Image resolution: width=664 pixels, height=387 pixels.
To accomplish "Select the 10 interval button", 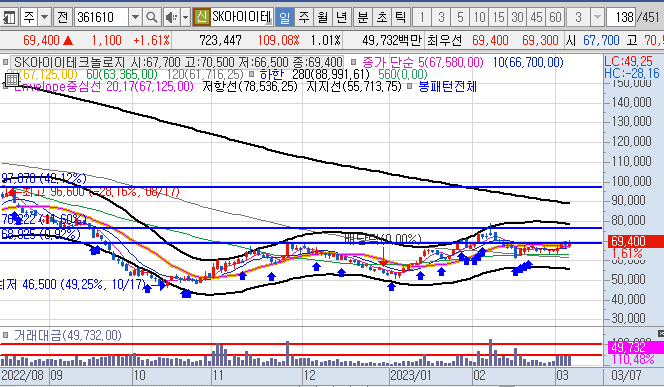I will (479, 17).
